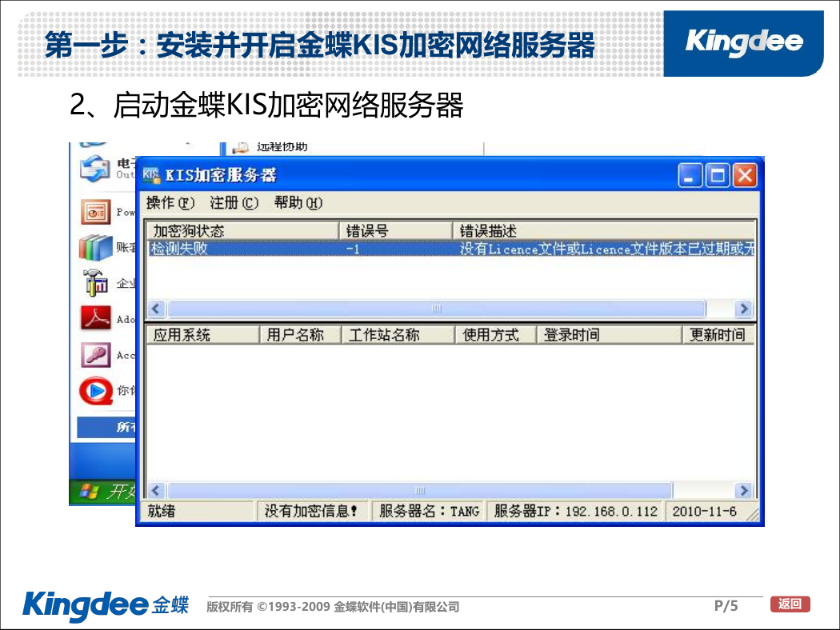The width and height of the screenshot is (840, 630).
Task: Click the upper list horizontal scrollbar thumb
Action: pos(437,309)
